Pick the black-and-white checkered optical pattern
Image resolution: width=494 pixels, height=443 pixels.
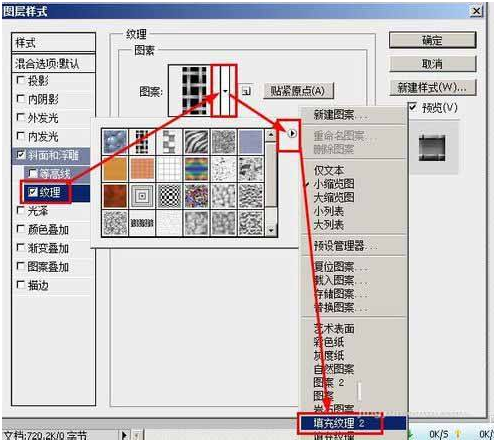click(x=169, y=196)
